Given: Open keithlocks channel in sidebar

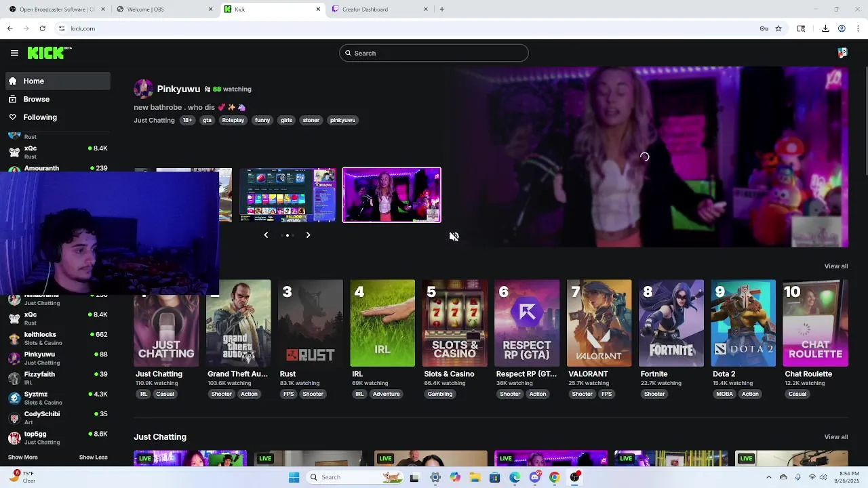Looking at the screenshot, I should tap(58, 338).
